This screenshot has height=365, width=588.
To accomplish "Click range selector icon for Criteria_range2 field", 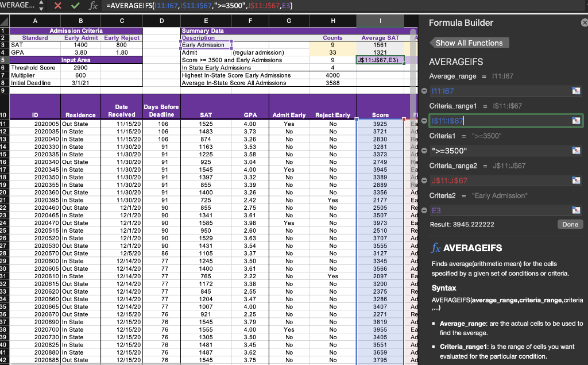I will [x=576, y=180].
